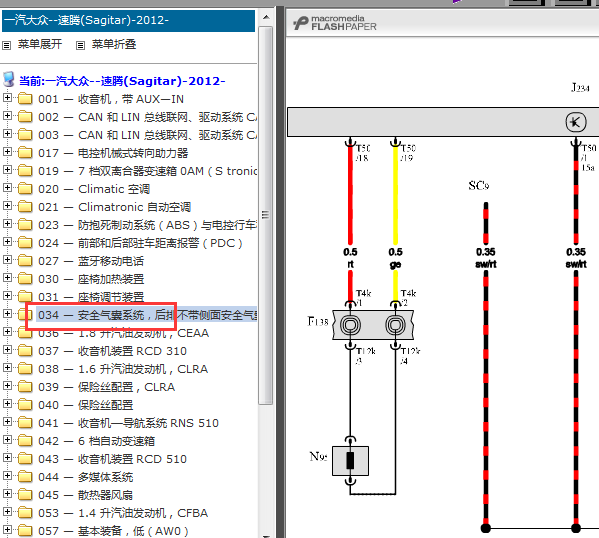Click folder icon of 017 电控机械式转向助力器
Screen dimensions: 599x538
[25, 152]
